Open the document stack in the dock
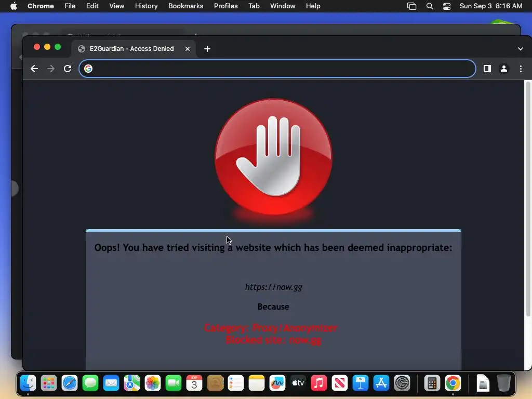Image resolution: width=532 pixels, height=399 pixels. (483, 383)
